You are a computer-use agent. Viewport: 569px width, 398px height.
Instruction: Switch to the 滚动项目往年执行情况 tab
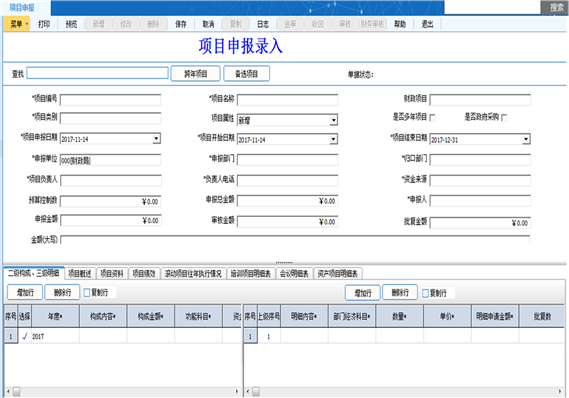click(193, 274)
